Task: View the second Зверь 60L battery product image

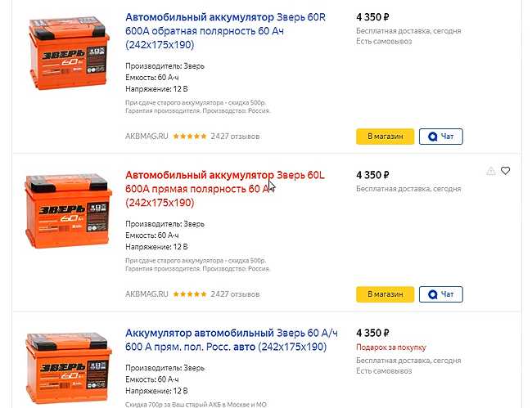Action: (68, 212)
